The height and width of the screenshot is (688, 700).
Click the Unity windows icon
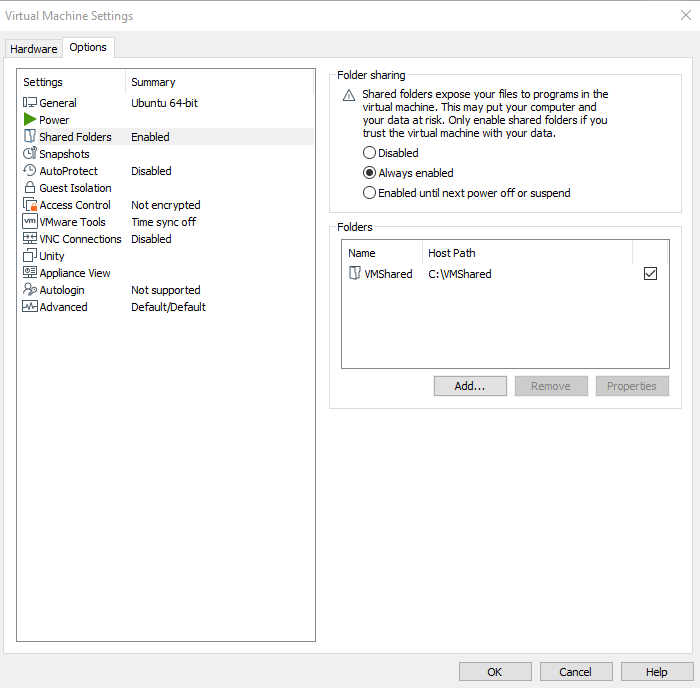click(29, 255)
